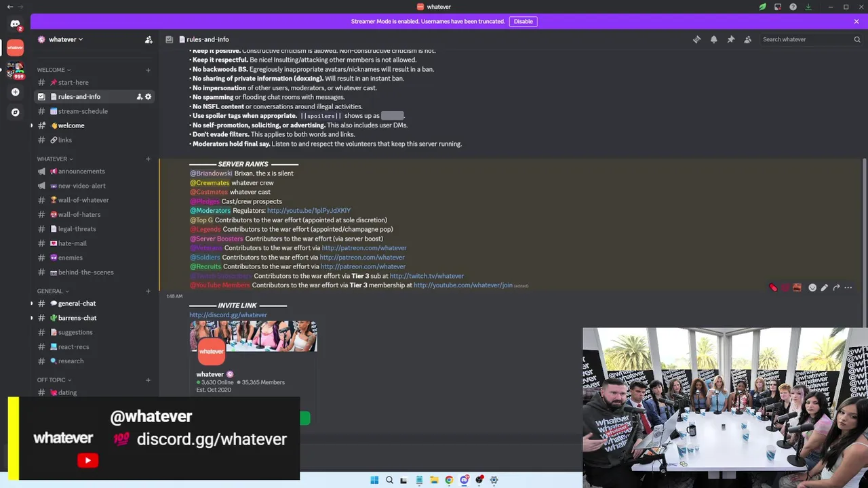Collapse the OFF TOPIC category

(x=54, y=380)
